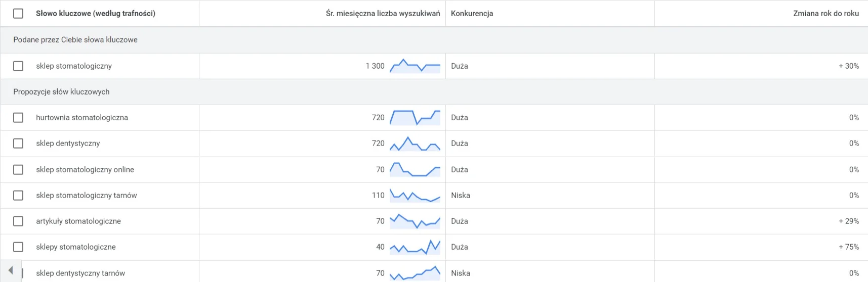
Task: Sort by 'Śr. miesięczna liczba wyszukiwań' header
Action: point(383,14)
